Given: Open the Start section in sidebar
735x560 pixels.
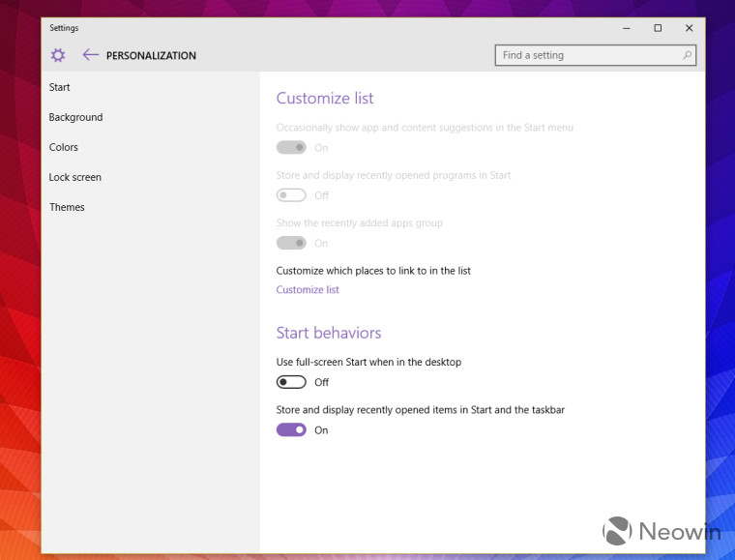Looking at the screenshot, I should 60,87.
